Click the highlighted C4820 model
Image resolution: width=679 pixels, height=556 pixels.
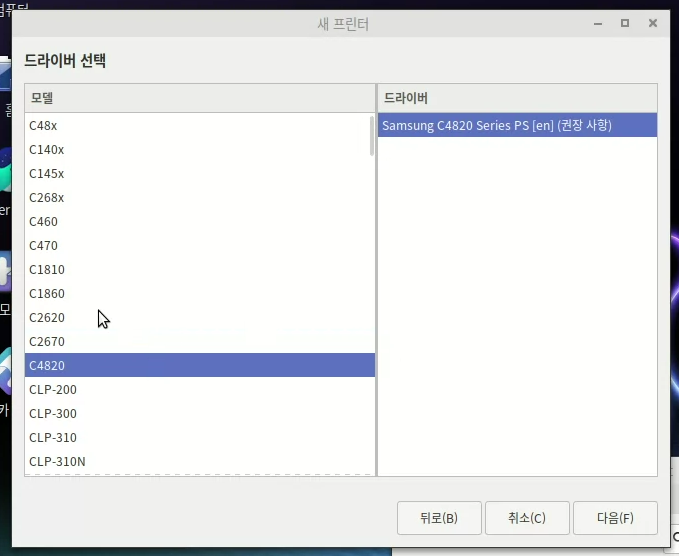click(x=200, y=365)
